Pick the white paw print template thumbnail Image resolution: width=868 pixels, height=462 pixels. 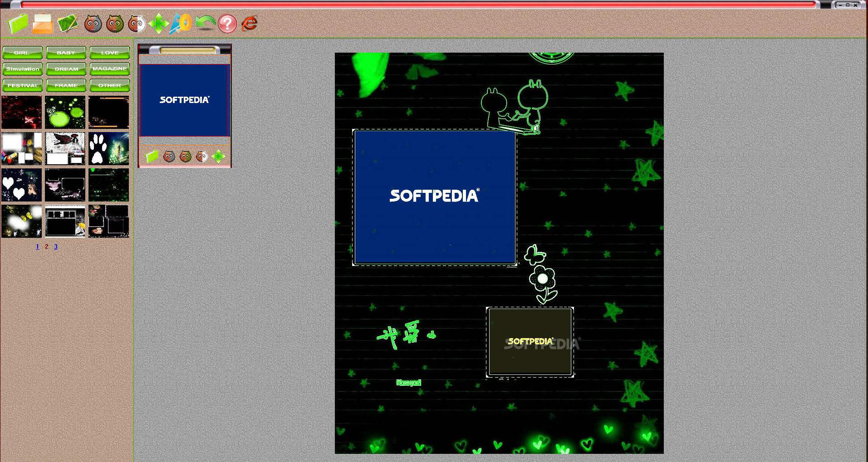(x=108, y=148)
